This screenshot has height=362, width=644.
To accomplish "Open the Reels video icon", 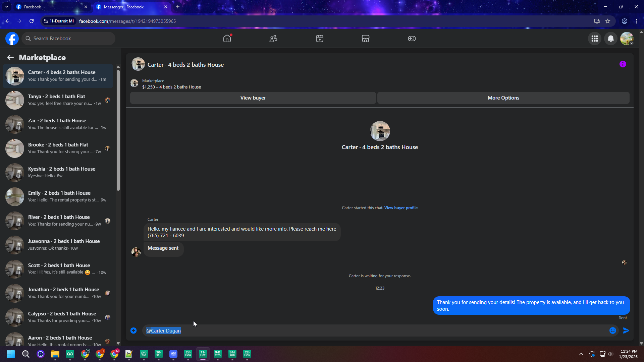I will click(x=319, y=39).
